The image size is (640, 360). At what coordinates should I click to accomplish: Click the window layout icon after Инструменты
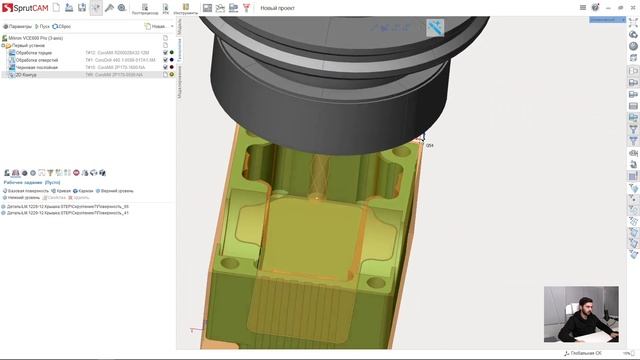tap(207, 7)
